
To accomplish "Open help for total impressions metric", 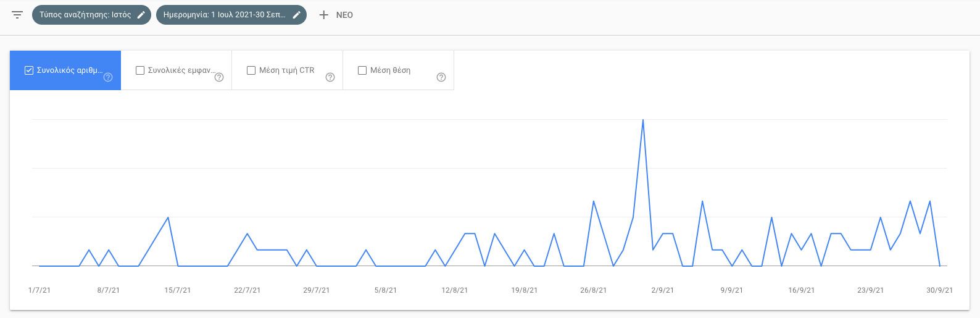I will [x=218, y=77].
